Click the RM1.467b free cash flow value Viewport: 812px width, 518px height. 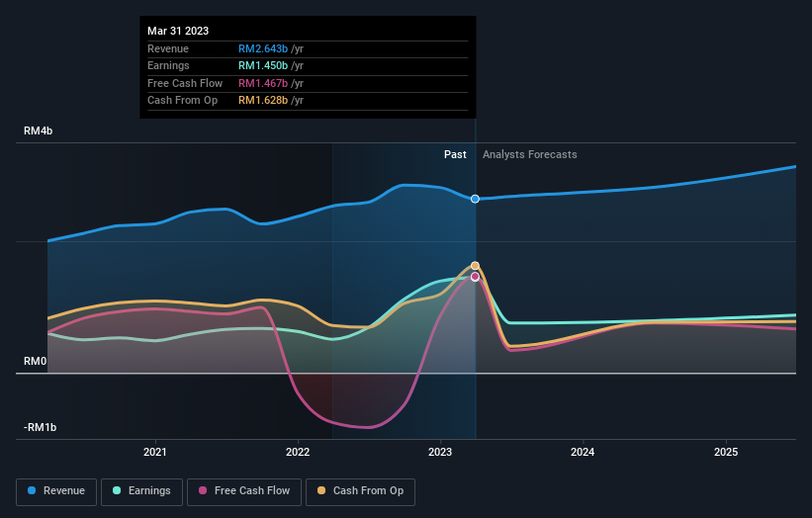coord(263,83)
